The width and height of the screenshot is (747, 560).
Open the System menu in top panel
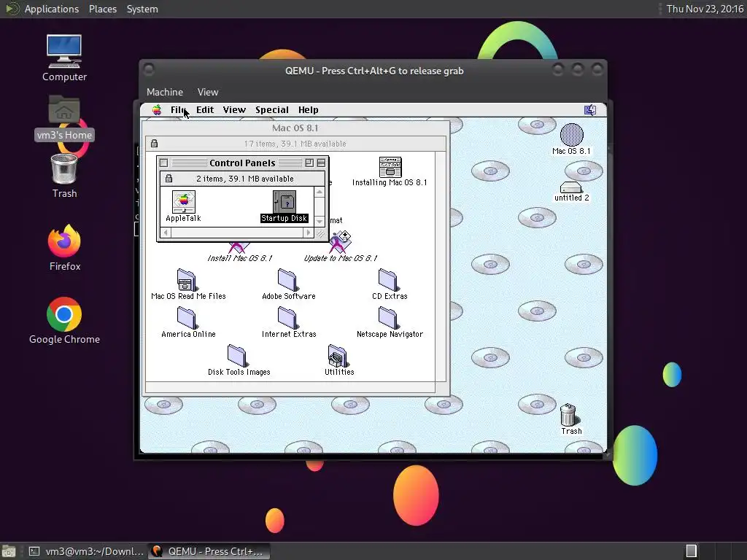click(x=142, y=9)
